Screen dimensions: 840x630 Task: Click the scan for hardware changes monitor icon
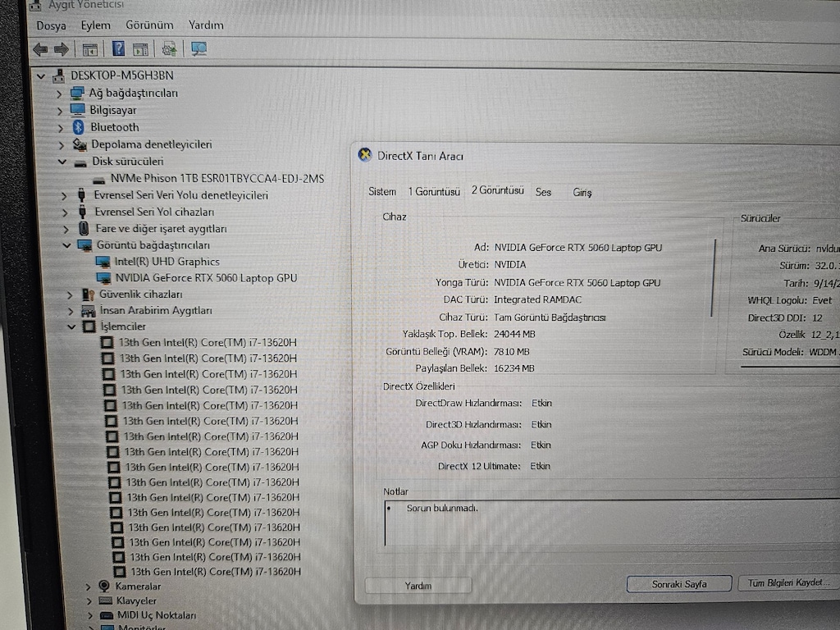click(x=199, y=49)
